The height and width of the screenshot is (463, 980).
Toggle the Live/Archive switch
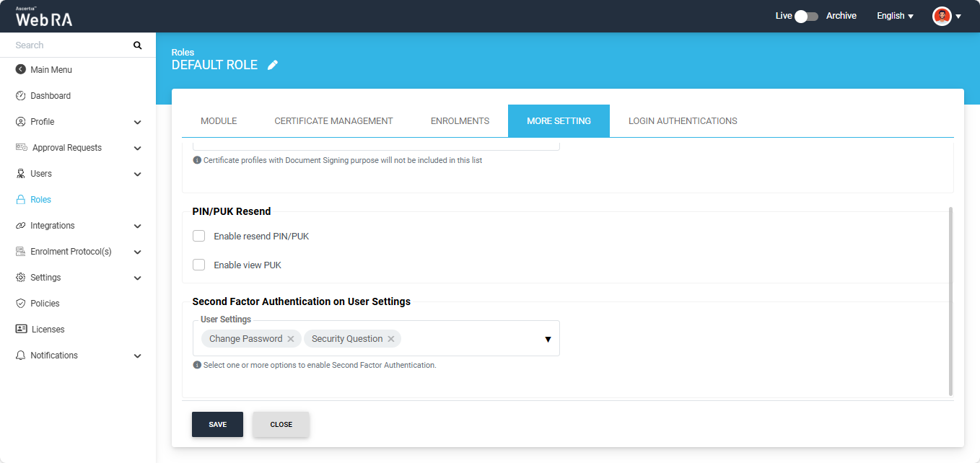click(x=806, y=16)
